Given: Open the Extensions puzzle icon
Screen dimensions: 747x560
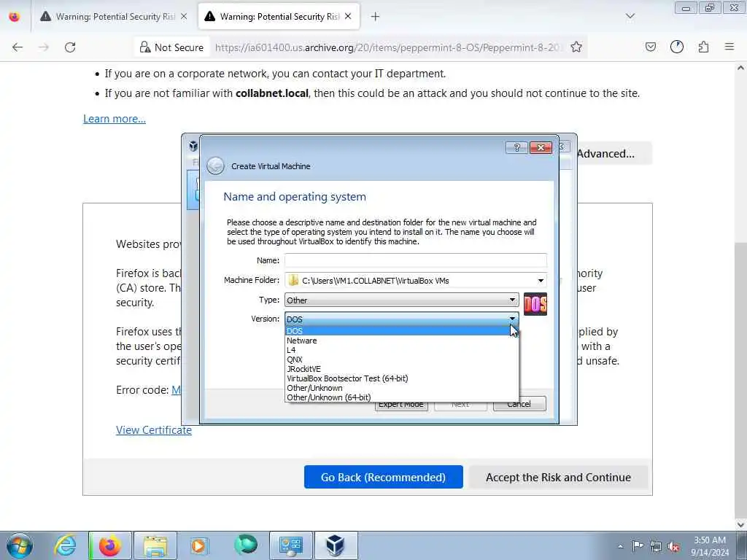Looking at the screenshot, I should (704, 47).
